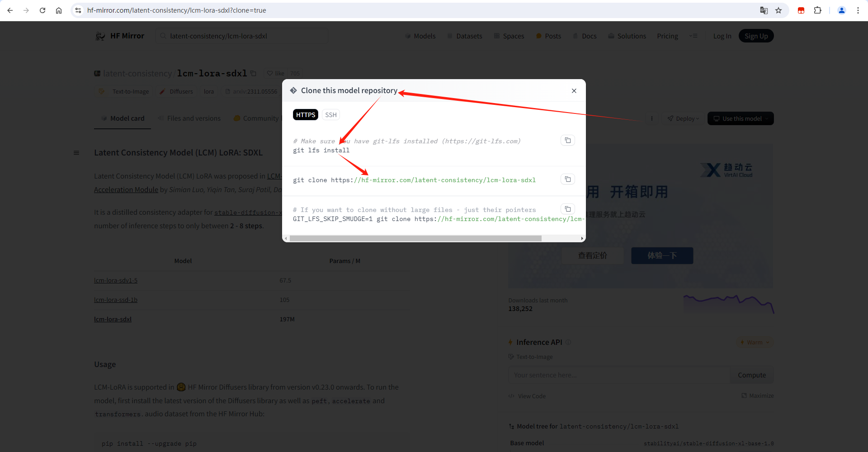The height and width of the screenshot is (452, 868).
Task: Maximize the Inference API widget
Action: pos(757,396)
